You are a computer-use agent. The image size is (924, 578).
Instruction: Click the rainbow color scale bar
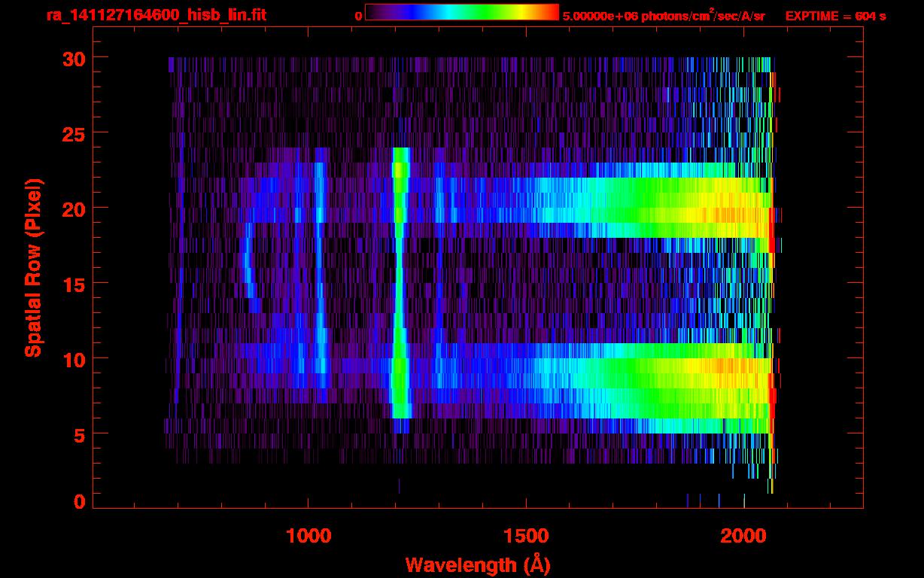[x=462, y=12]
